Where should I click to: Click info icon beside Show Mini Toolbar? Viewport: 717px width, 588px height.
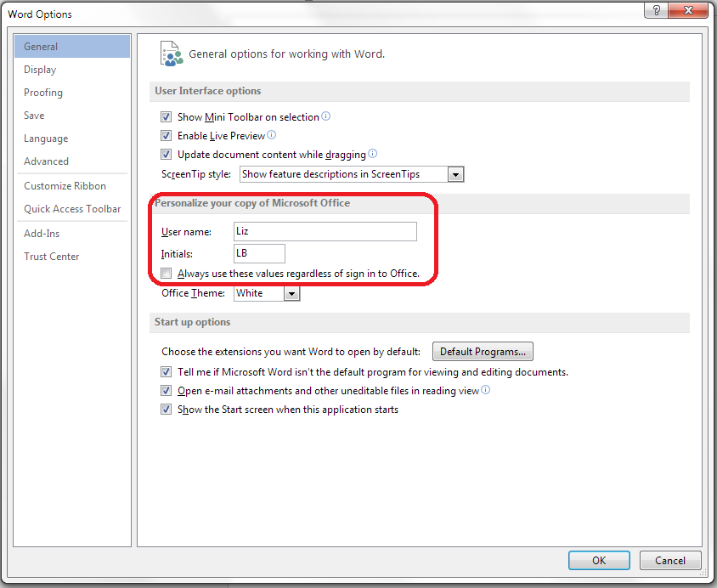(326, 116)
